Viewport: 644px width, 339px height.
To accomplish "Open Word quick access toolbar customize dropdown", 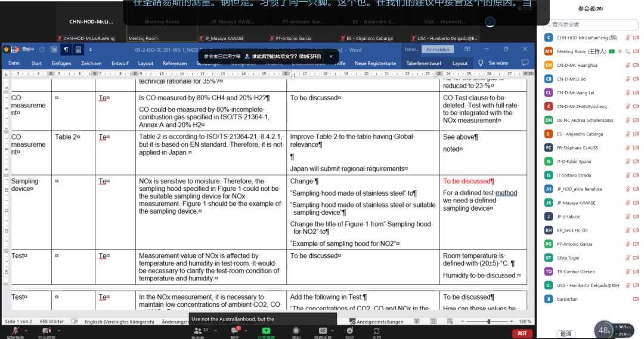I will pos(91,50).
